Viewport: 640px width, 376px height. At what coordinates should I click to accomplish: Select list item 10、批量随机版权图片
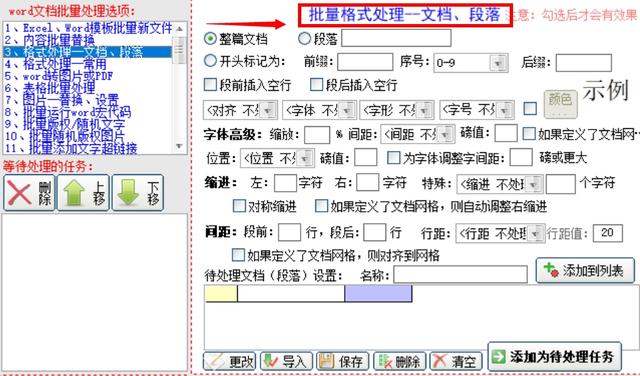[88, 136]
